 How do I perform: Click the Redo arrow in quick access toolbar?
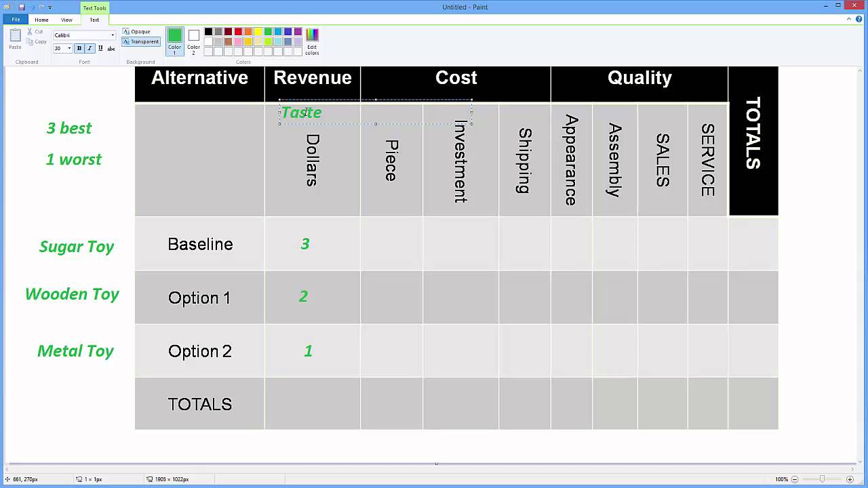41,7
